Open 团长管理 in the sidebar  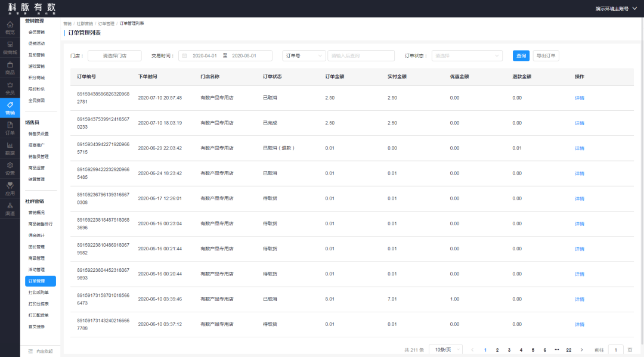coord(36,247)
